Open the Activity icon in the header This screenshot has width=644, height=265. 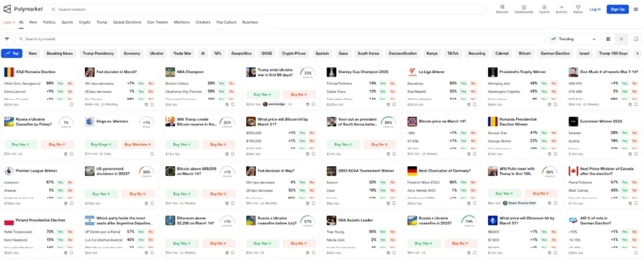(562, 9)
